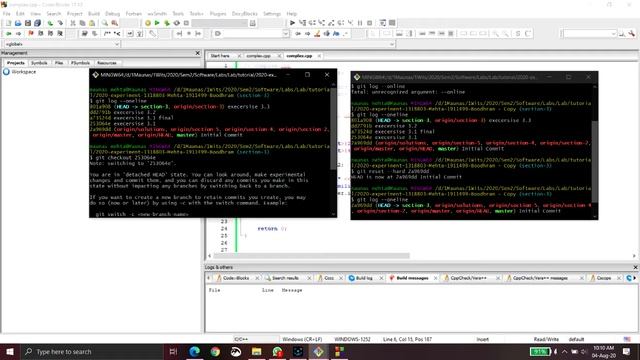Click the Toggle bookmark flag icon
Screen dimensions: 640x360
[31, 33]
